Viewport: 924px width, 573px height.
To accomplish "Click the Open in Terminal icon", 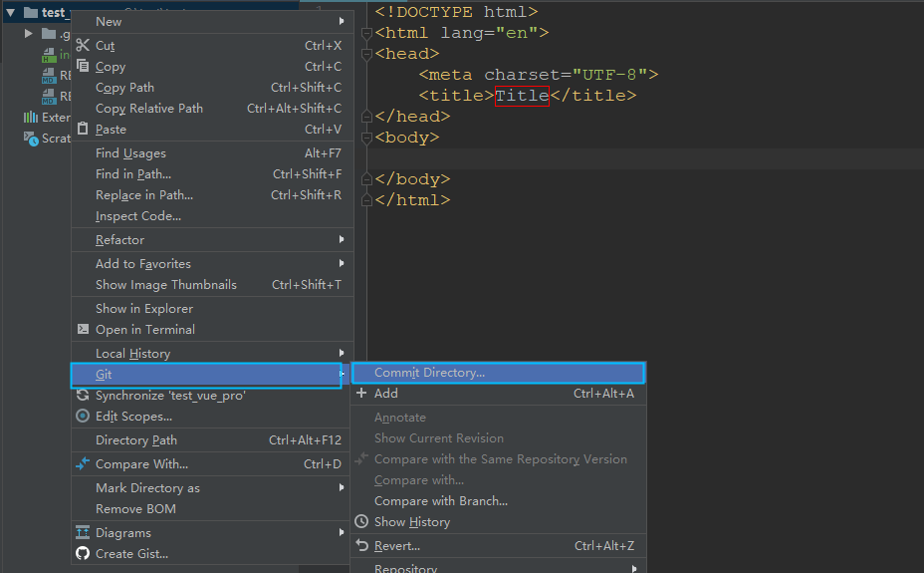I will click(83, 330).
